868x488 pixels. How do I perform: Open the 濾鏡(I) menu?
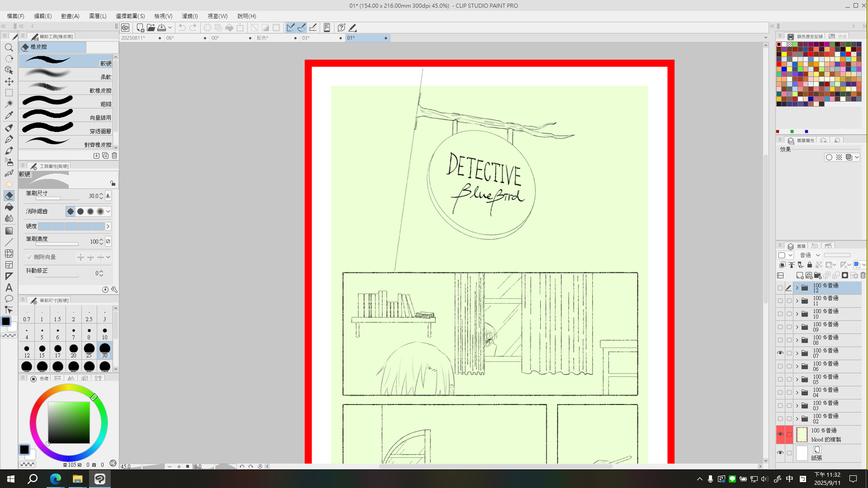click(x=189, y=16)
